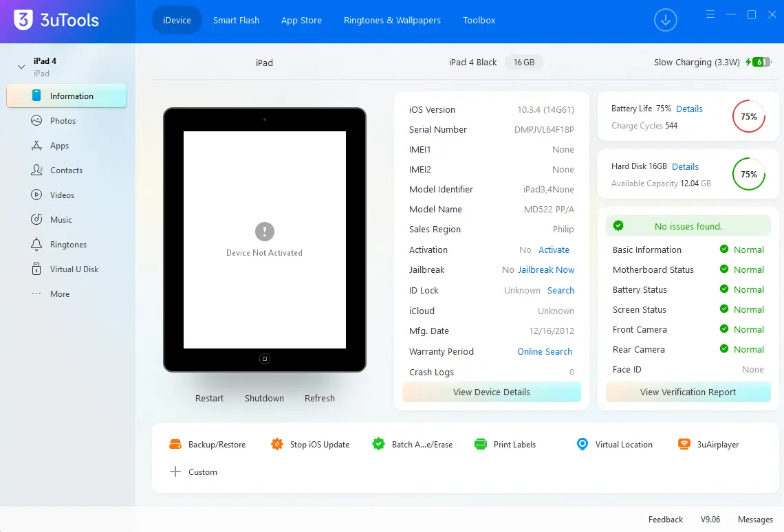Open the Print Labels tool

point(505,444)
